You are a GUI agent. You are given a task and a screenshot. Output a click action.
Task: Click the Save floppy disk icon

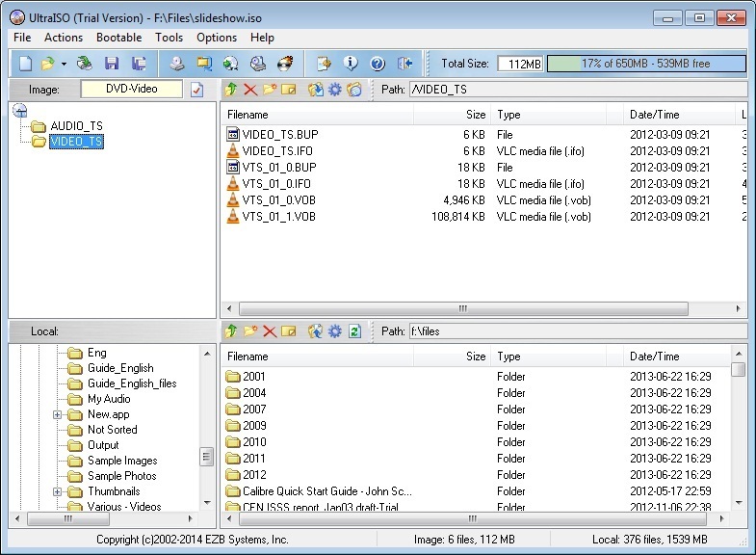tap(112, 64)
